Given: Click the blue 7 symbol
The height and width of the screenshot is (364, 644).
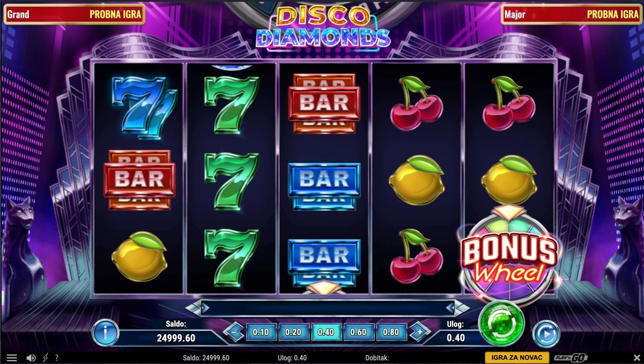Looking at the screenshot, I should 144,107.
